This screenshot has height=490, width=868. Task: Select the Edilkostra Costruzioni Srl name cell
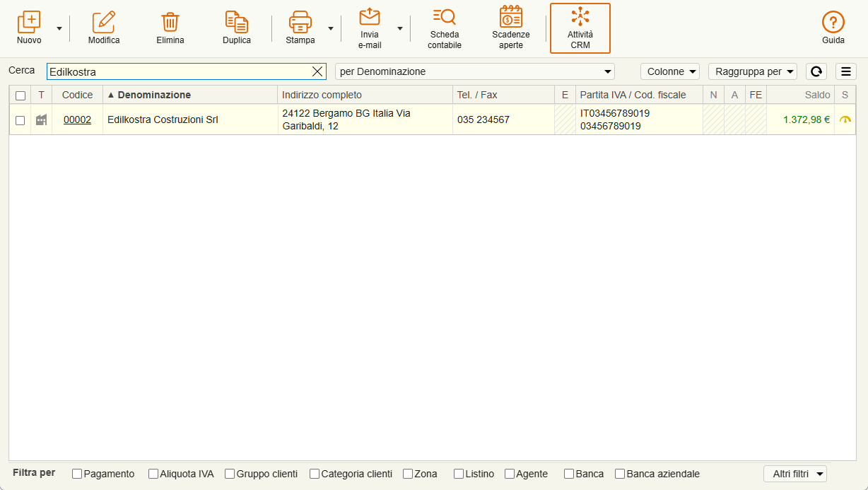(190, 119)
